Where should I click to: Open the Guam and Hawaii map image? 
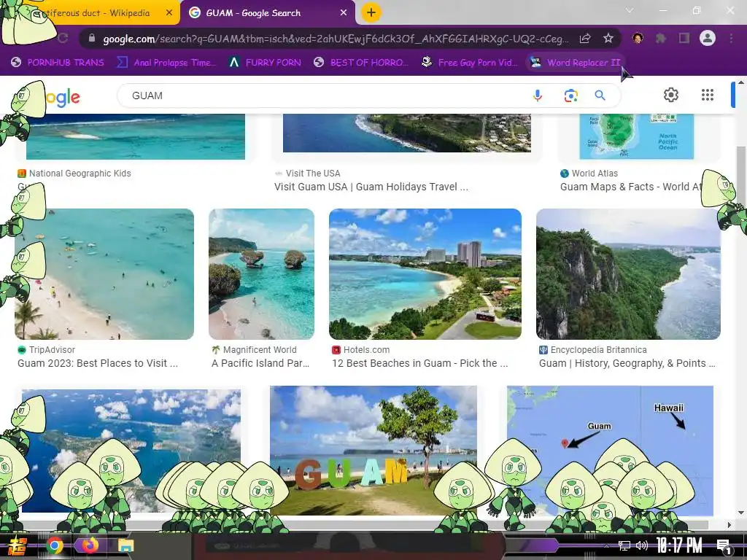click(611, 450)
